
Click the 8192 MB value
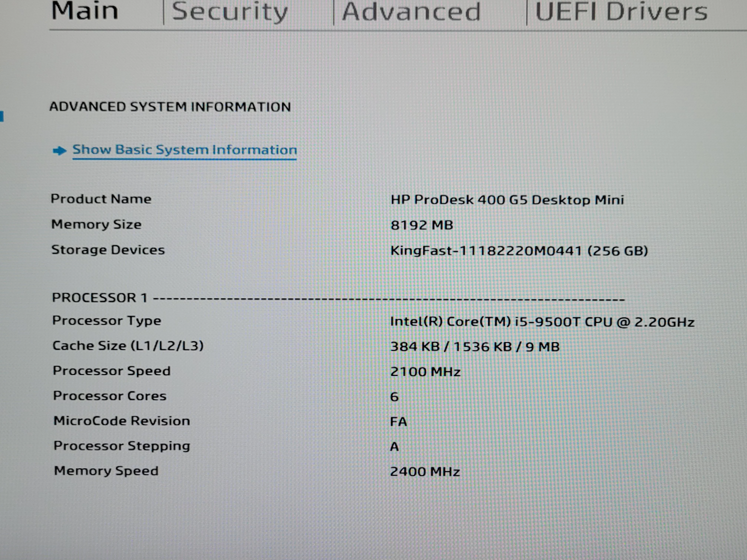422,225
